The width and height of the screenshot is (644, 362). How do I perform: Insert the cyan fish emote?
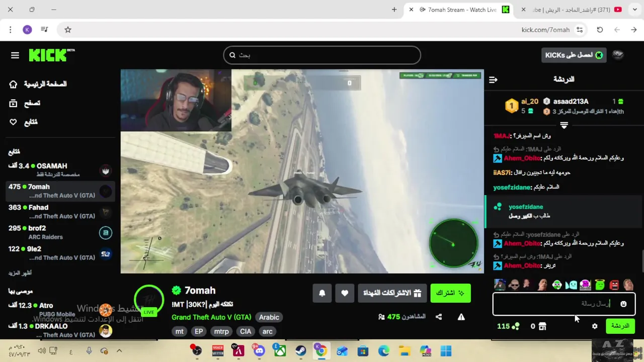pos(571,285)
